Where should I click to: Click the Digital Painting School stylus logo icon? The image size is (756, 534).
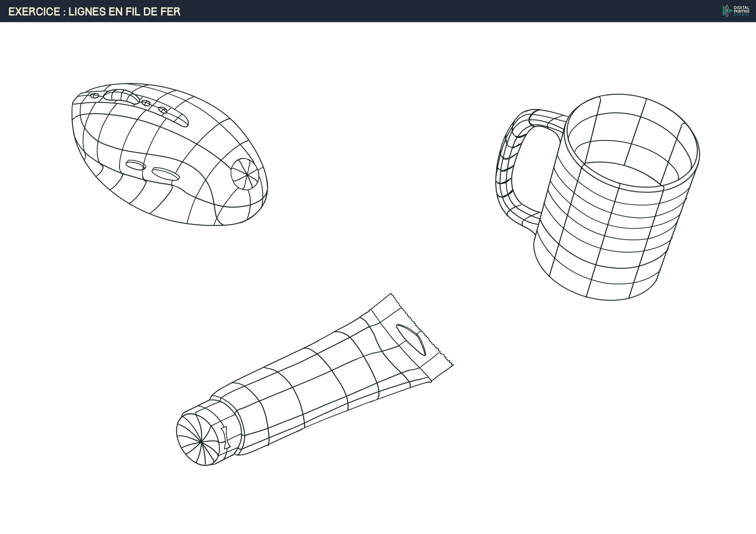[x=727, y=11]
